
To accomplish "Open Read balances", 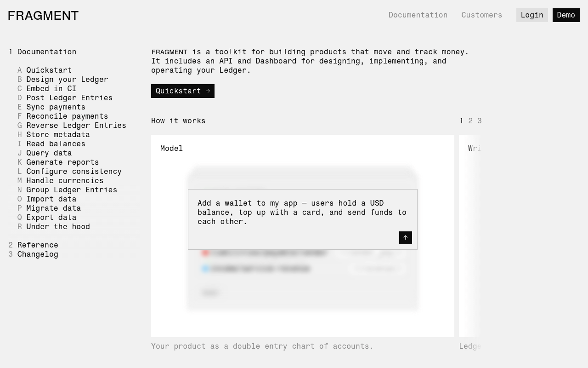I will tap(56, 144).
